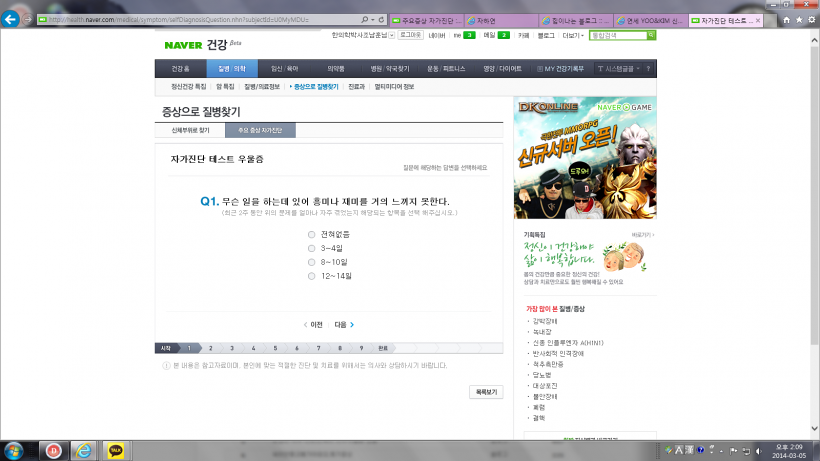Choose the 12~14일 radio option
Image resolution: width=820 pixels, height=461 pixels.
(x=312, y=275)
